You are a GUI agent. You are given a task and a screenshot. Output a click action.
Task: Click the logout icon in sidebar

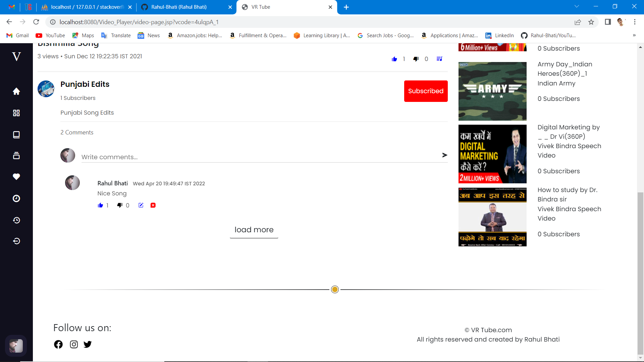point(16,241)
